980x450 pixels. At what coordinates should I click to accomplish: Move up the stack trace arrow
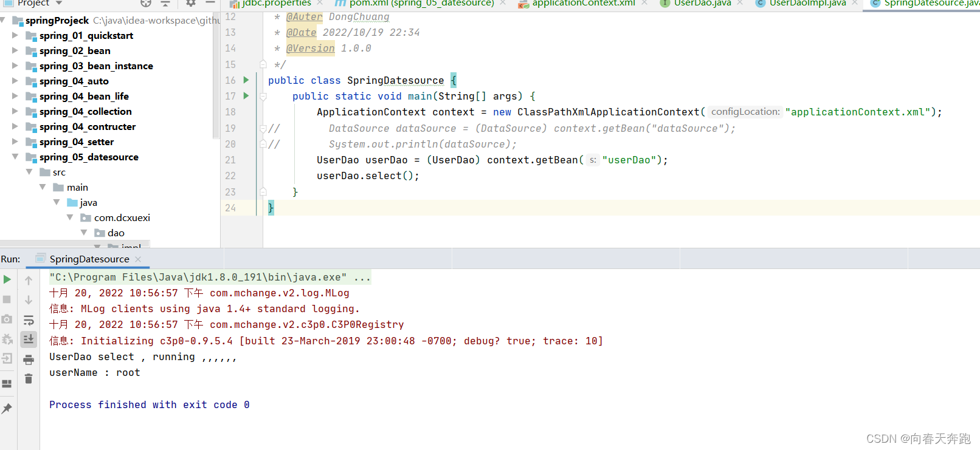click(x=29, y=280)
